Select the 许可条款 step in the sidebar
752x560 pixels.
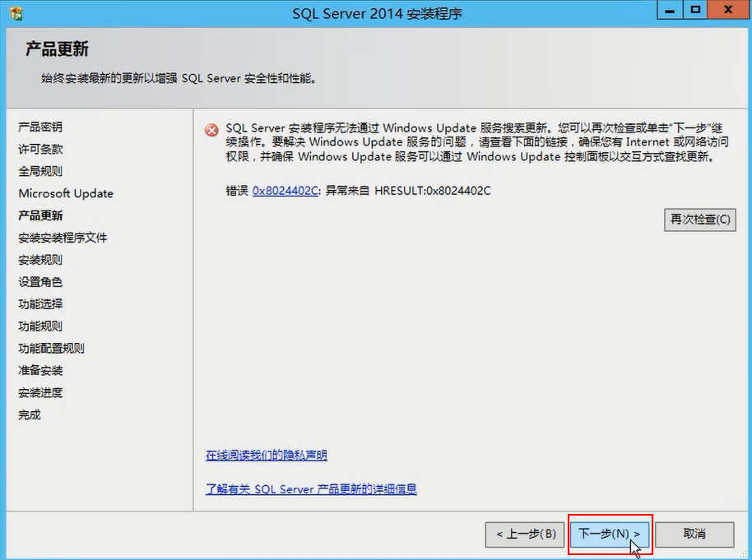coord(40,149)
